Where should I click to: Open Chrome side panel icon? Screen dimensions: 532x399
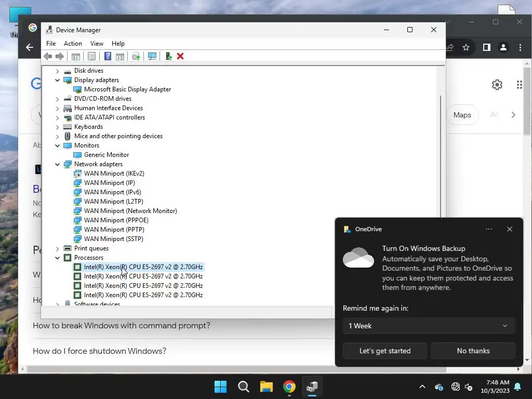486,47
